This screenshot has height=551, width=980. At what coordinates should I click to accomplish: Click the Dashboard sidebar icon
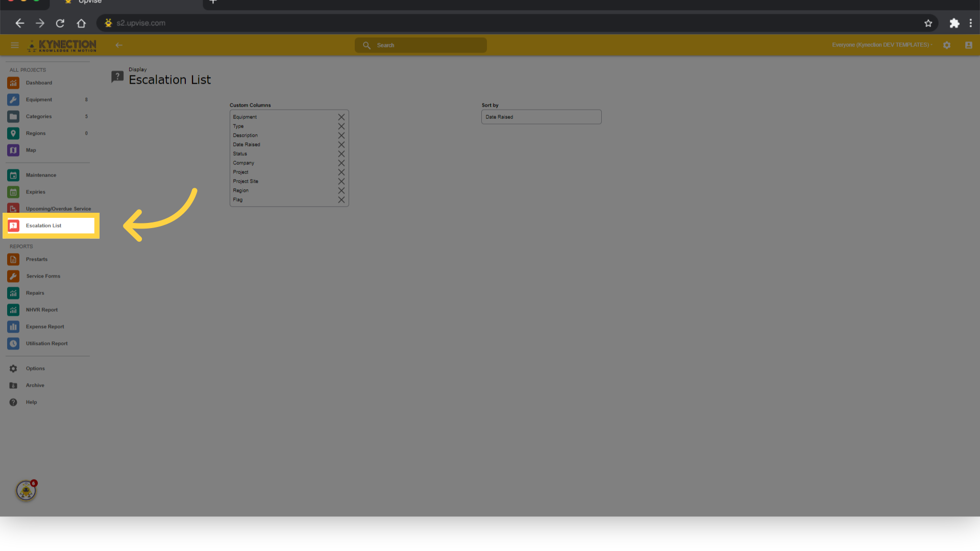[13, 83]
